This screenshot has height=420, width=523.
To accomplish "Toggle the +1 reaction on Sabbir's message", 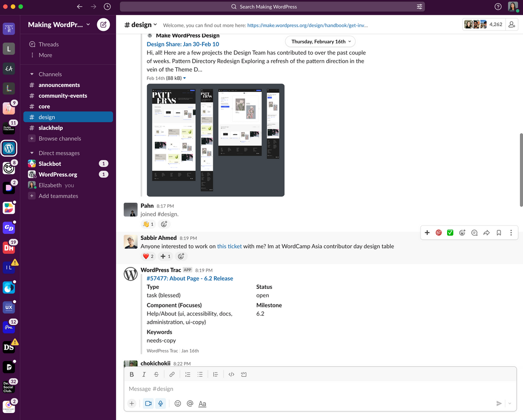I will point(165,256).
